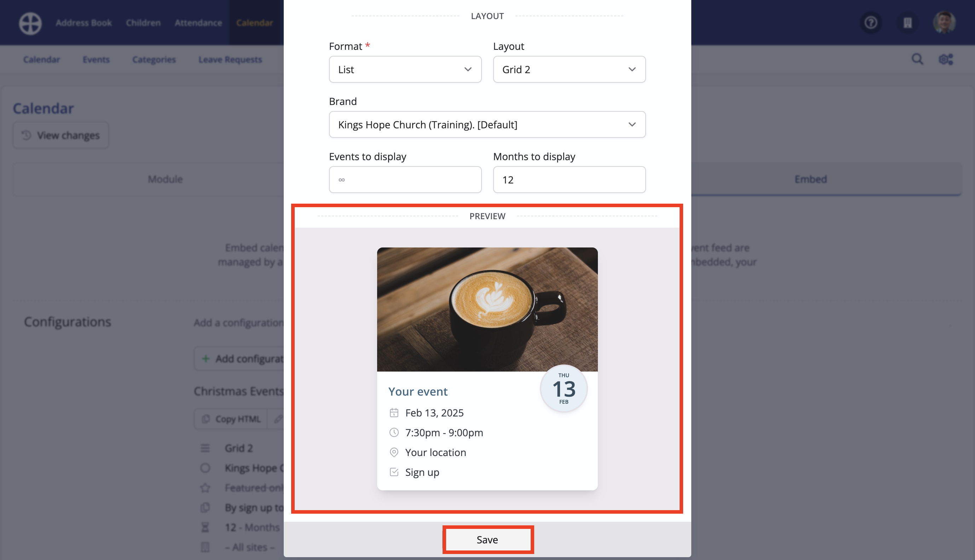Open the user profile avatar
Viewport: 975px width, 560px height.
coord(944,23)
